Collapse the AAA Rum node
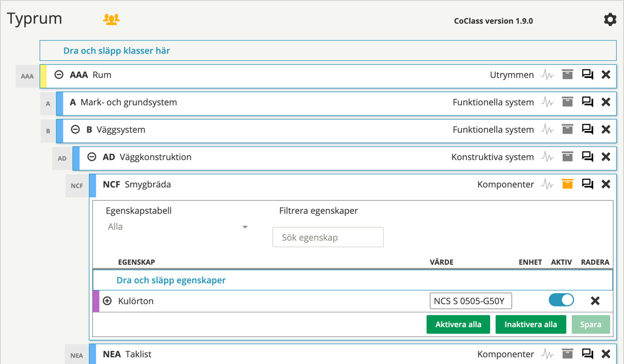 59,75
